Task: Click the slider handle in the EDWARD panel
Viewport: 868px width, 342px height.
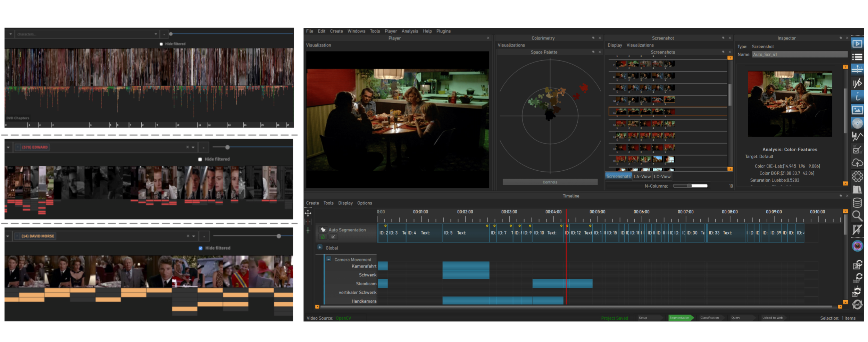Action: 227,147
